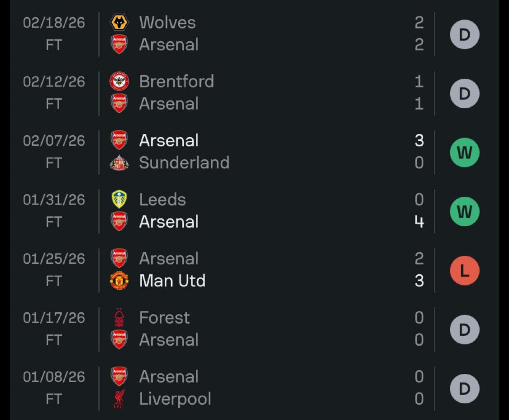Viewport: 509px width, 420px height.
Task: Click the draw badge for Forest match
Action: coord(465,329)
